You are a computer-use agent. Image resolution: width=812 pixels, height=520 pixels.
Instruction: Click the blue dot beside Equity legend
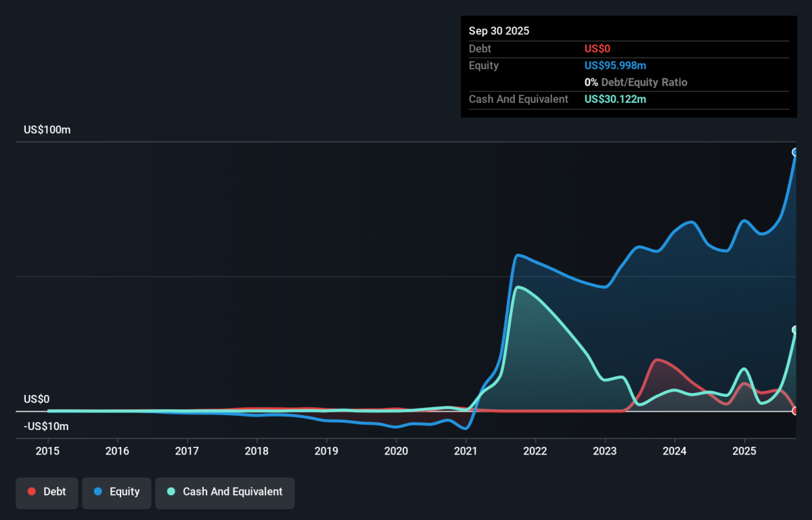pos(98,492)
